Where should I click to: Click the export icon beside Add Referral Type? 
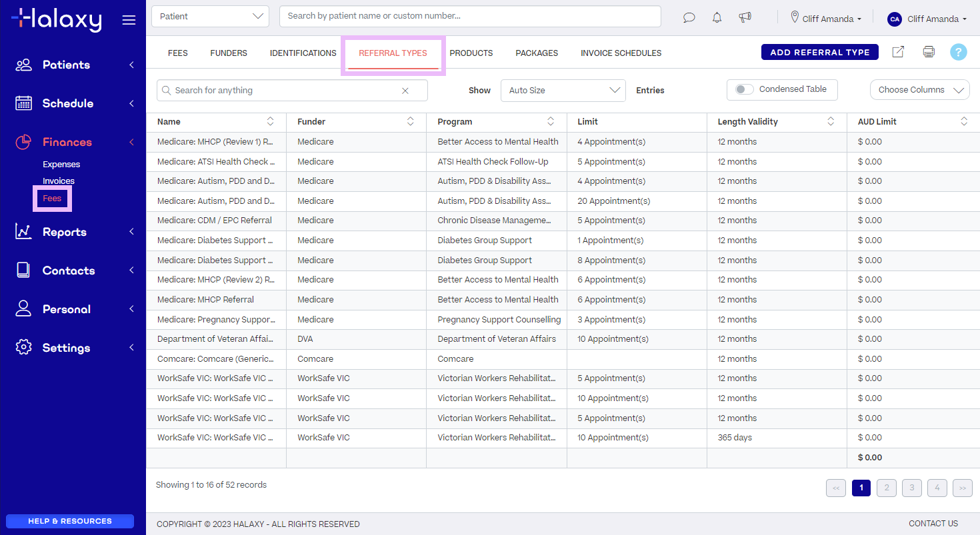click(x=898, y=52)
